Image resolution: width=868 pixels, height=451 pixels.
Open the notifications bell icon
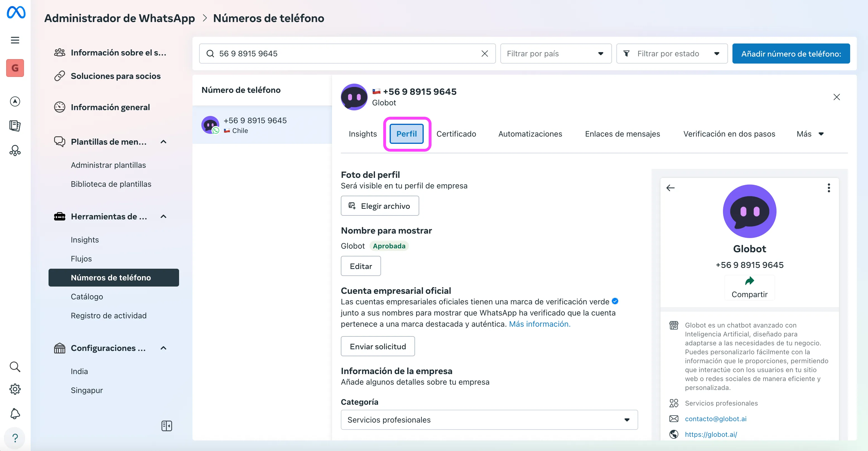tap(15, 414)
